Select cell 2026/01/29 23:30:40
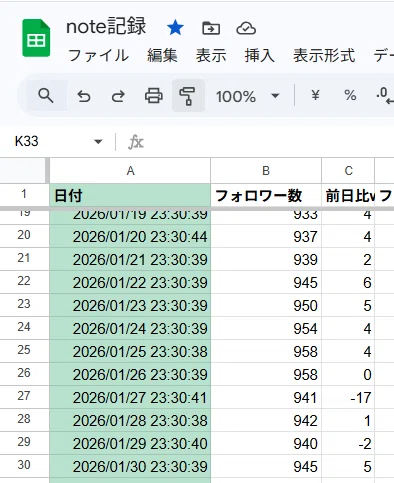The width and height of the screenshot is (394, 483). [130, 443]
